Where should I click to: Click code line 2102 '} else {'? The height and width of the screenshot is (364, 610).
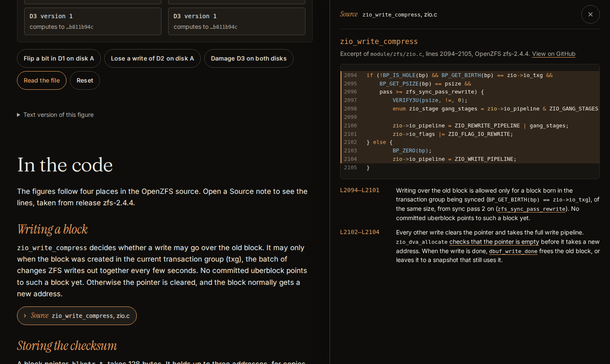470,142
